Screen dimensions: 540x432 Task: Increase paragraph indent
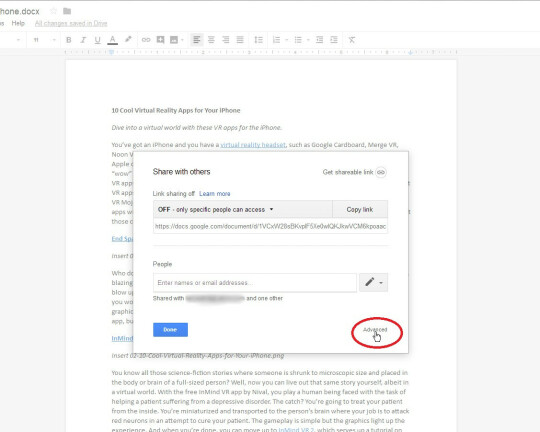tap(334, 40)
